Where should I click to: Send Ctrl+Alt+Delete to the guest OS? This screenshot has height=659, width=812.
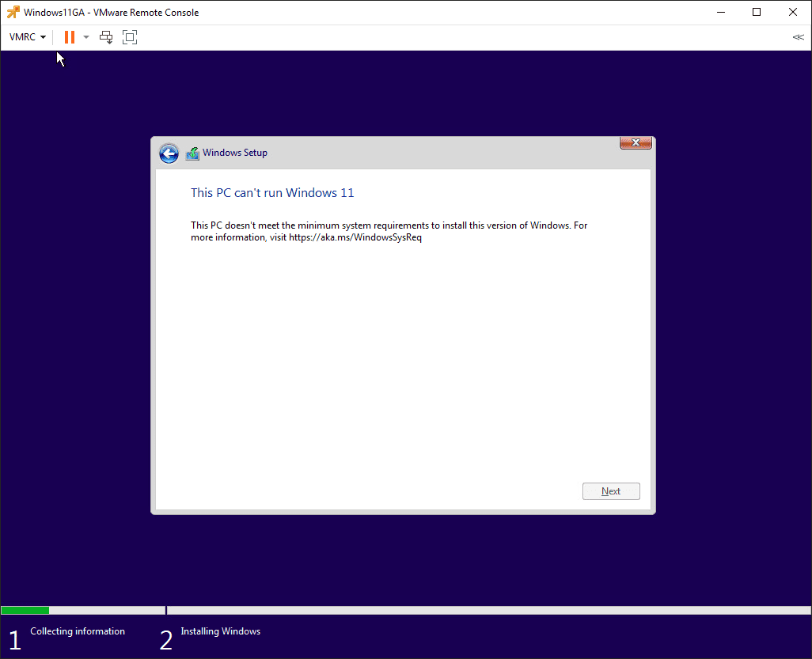click(106, 36)
